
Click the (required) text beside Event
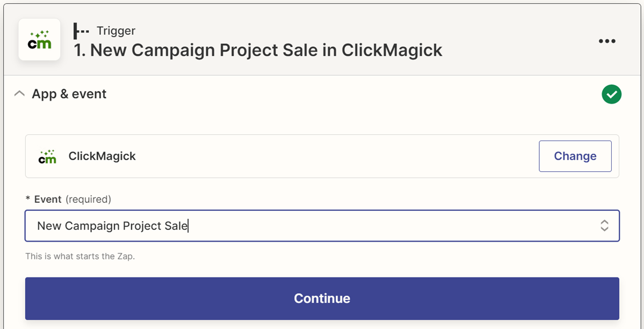pyautogui.click(x=88, y=199)
